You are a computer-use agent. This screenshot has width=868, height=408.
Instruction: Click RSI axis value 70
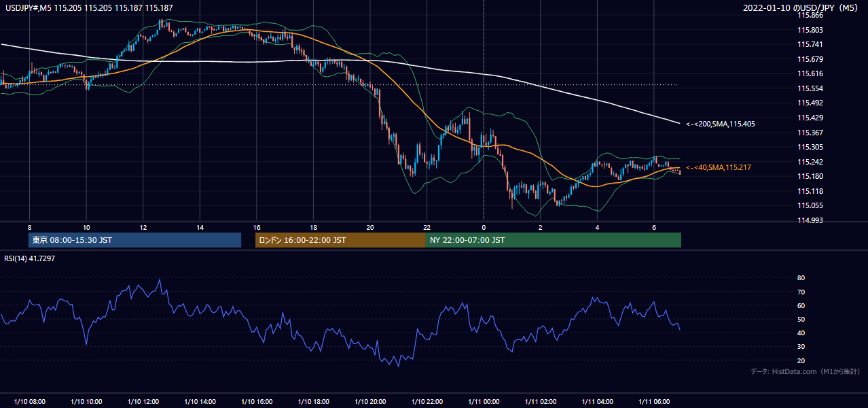click(801, 292)
